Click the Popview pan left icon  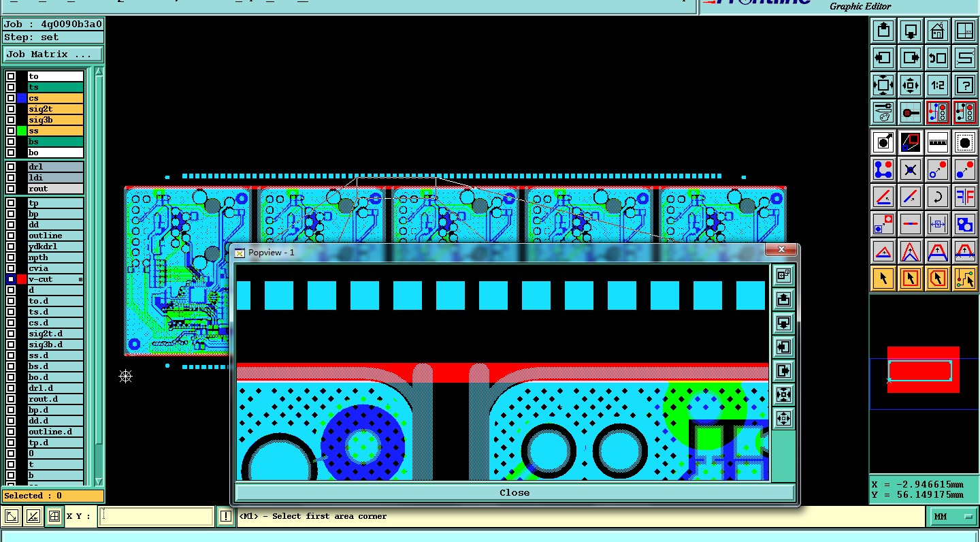coord(783,347)
